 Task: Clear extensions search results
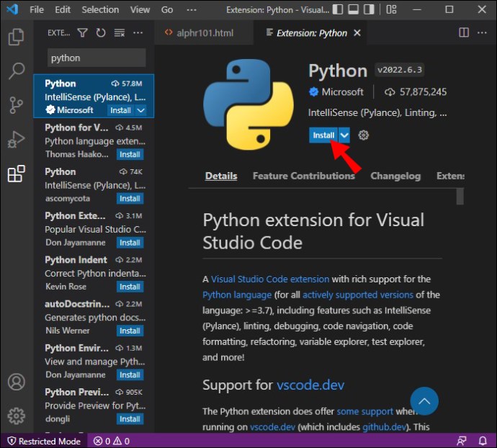click(x=119, y=32)
